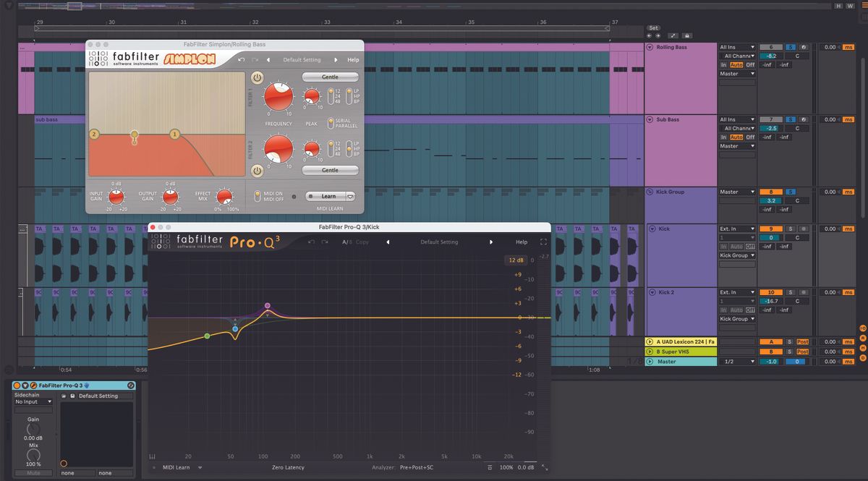This screenshot has height=481, width=868.
Task: Switch Filter 1 to HP mode
Action: [349, 95]
